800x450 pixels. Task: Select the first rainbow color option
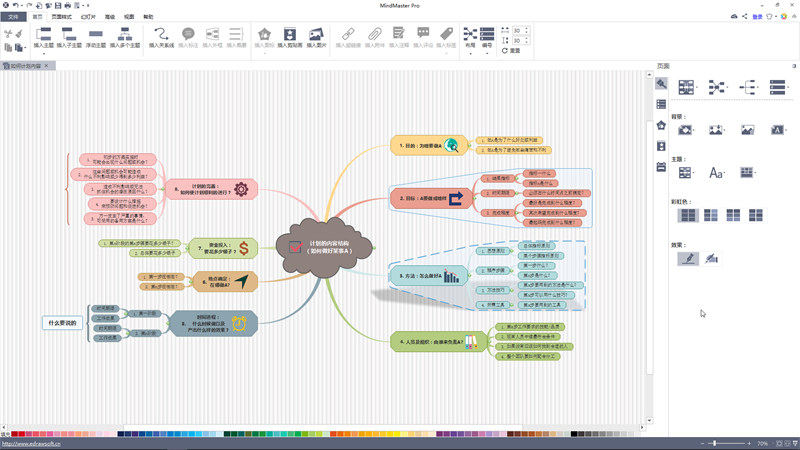[688, 215]
